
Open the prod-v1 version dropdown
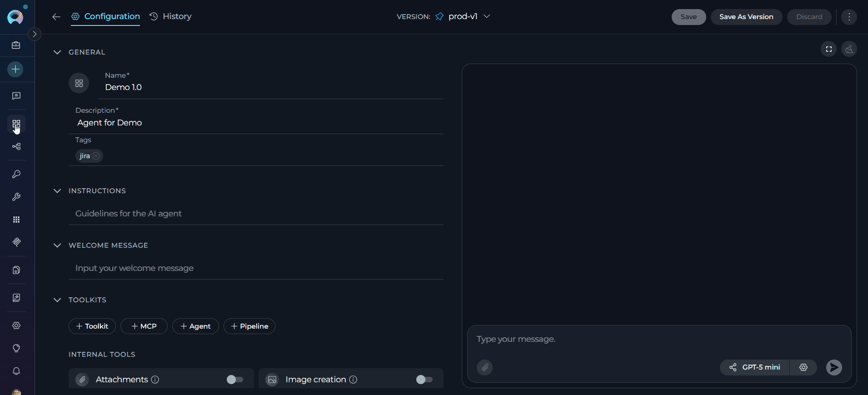[469, 16]
